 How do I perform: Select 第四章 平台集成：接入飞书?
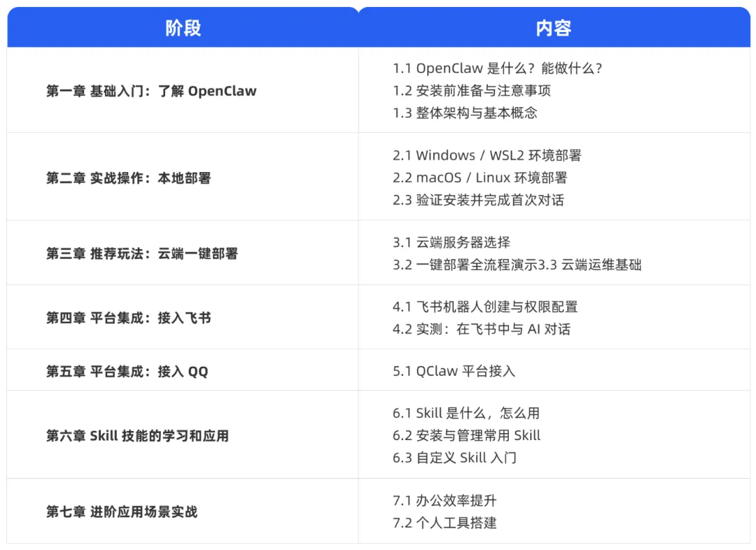[129, 318]
